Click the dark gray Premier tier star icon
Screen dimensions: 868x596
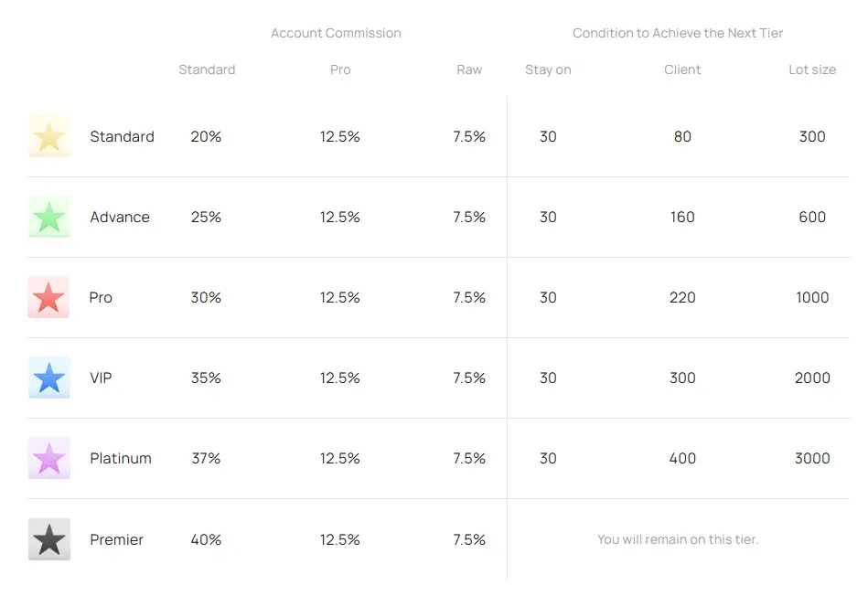(48, 539)
